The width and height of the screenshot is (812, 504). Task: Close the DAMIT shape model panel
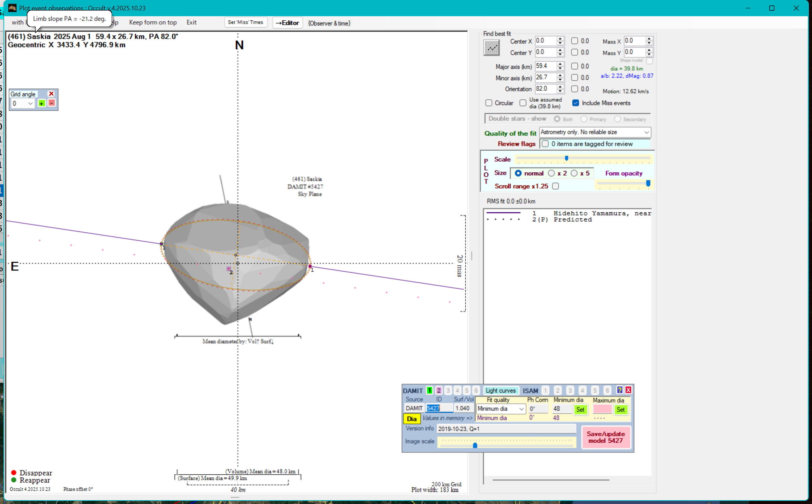tap(628, 390)
